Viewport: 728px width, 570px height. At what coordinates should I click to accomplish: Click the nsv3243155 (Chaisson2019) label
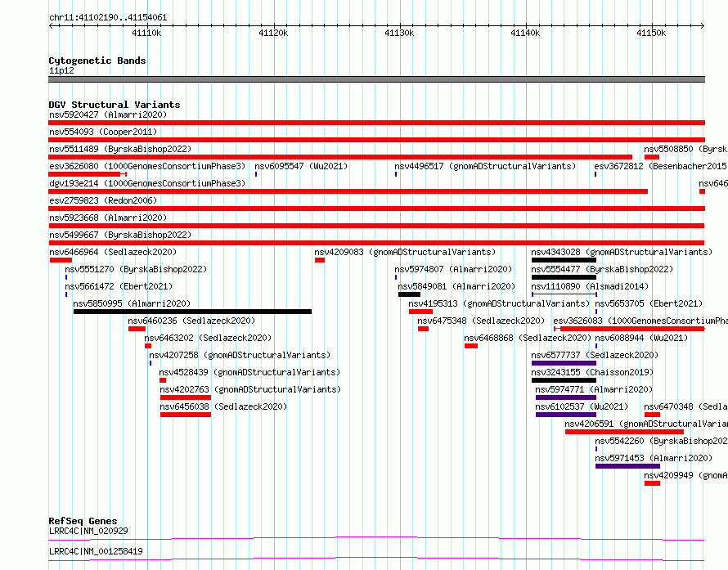coord(592,372)
